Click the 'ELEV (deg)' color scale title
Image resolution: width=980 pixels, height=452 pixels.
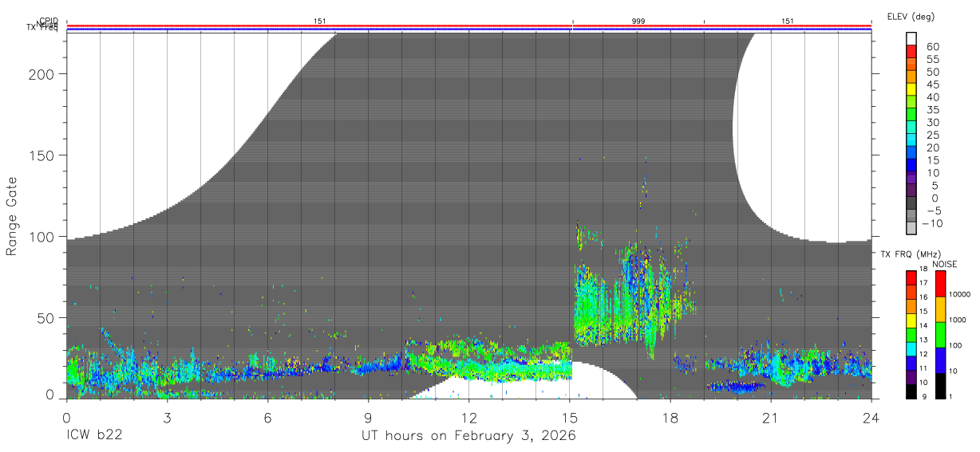pyautogui.click(x=911, y=16)
